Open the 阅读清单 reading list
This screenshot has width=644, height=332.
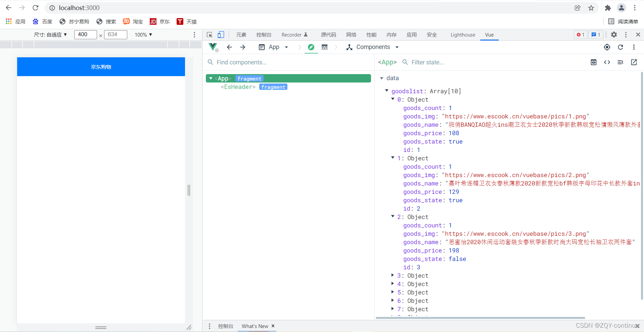pos(623,21)
